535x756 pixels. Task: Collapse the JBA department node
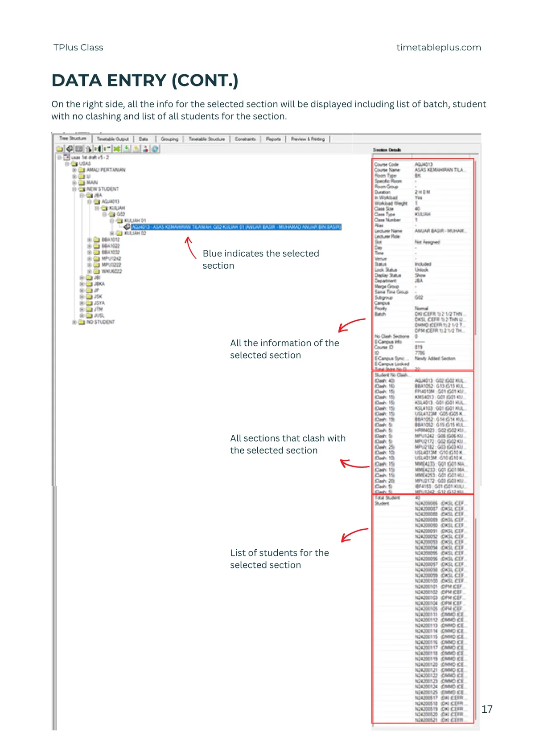click(x=82, y=195)
